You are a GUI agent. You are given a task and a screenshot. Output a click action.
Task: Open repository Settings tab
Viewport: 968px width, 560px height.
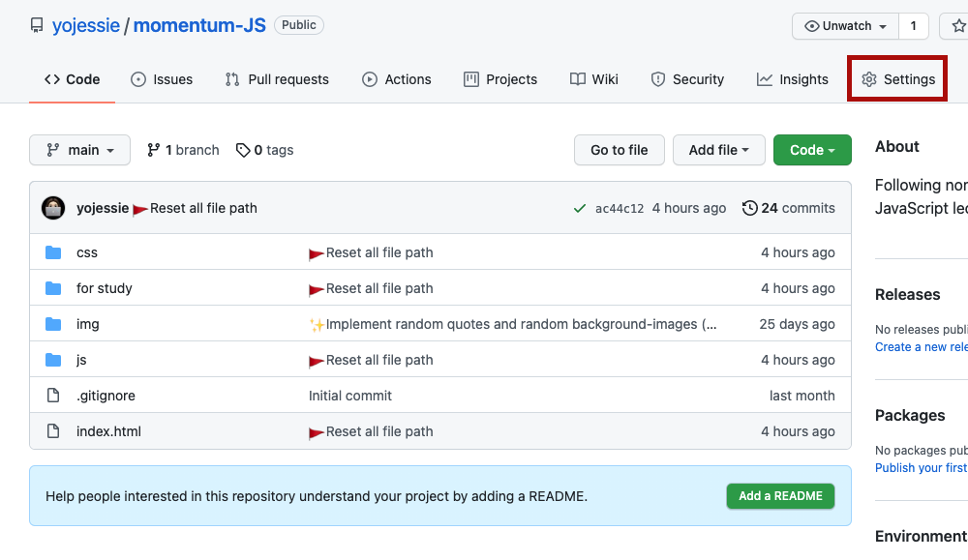click(x=897, y=79)
